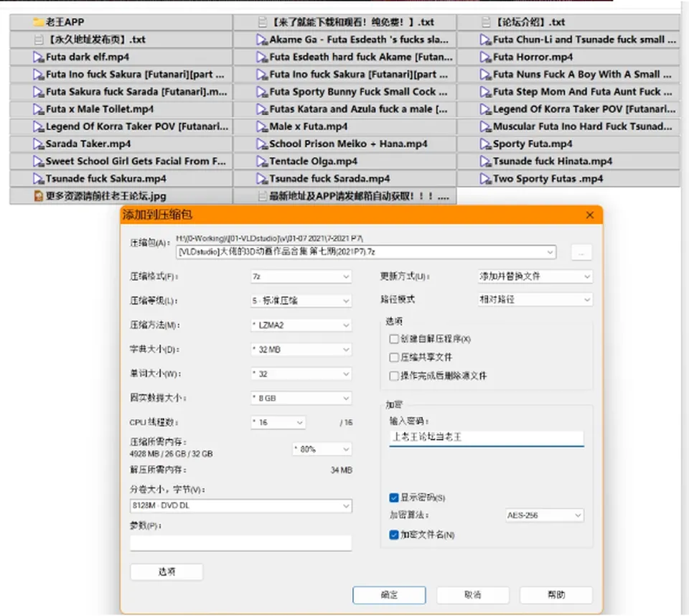Enable the 创建自解压程序 checkbox

(394, 339)
